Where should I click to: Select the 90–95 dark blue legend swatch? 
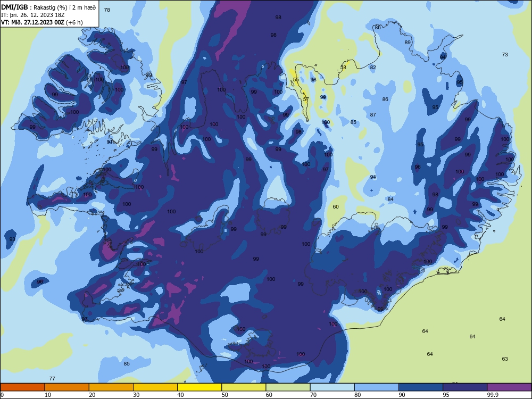pyautogui.click(x=421, y=387)
